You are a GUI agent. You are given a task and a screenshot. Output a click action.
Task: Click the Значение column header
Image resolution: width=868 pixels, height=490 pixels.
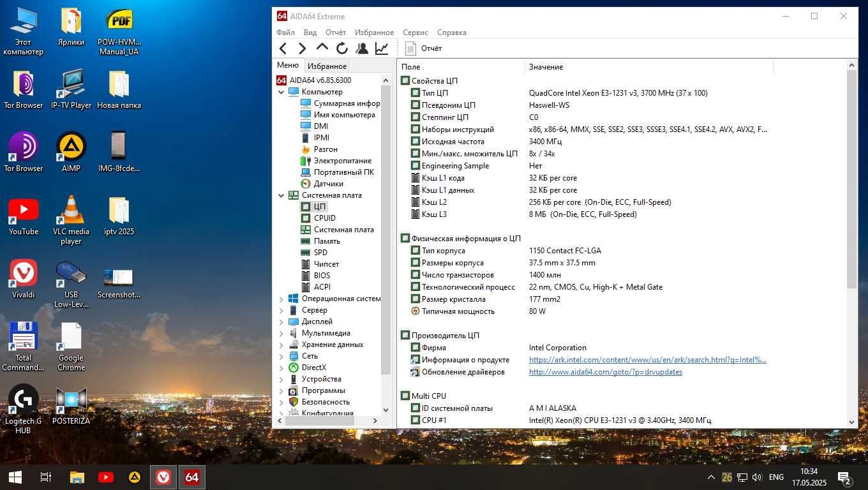(648, 67)
